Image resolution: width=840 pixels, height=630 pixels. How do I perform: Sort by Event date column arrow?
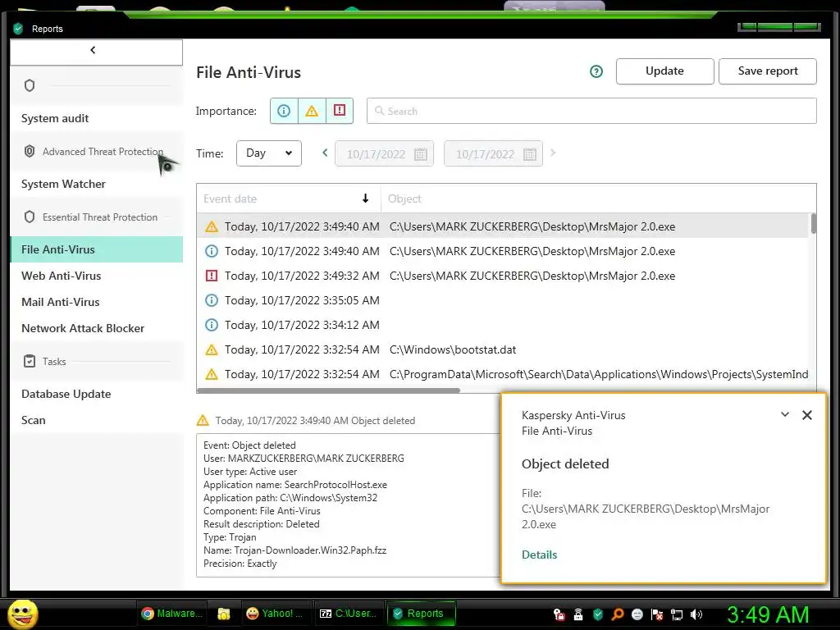pyautogui.click(x=365, y=199)
